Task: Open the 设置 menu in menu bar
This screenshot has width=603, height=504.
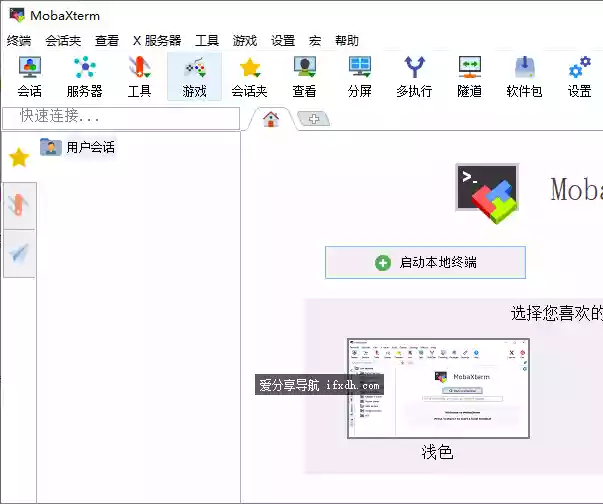Action: point(283,40)
